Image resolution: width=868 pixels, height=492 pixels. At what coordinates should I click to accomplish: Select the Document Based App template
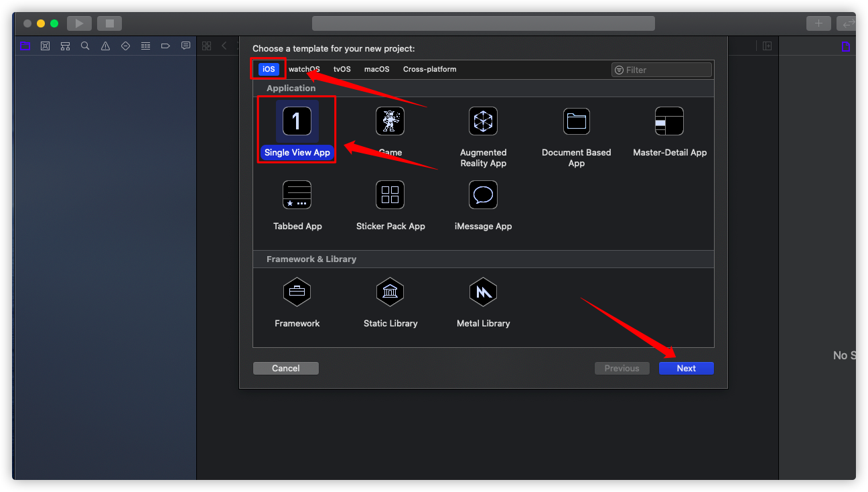[x=576, y=137]
